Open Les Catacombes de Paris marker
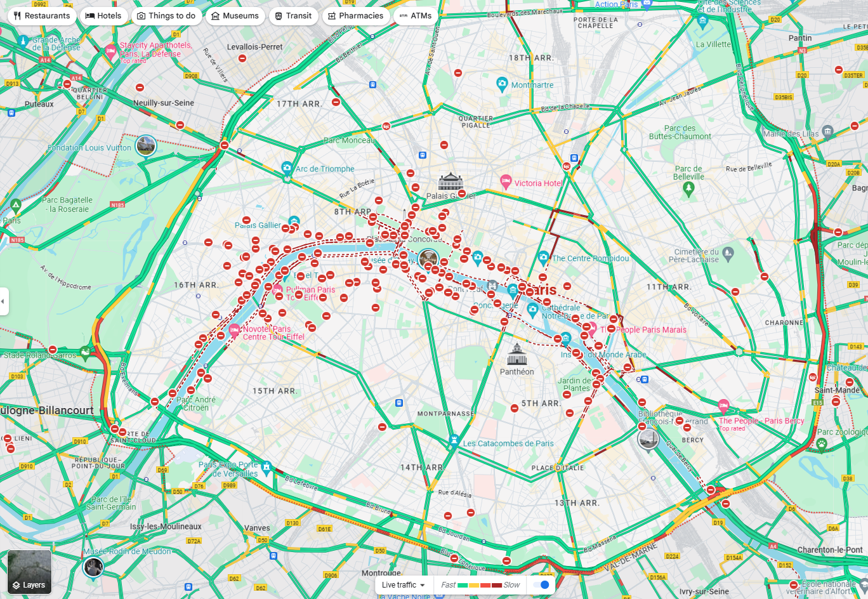 [454, 440]
